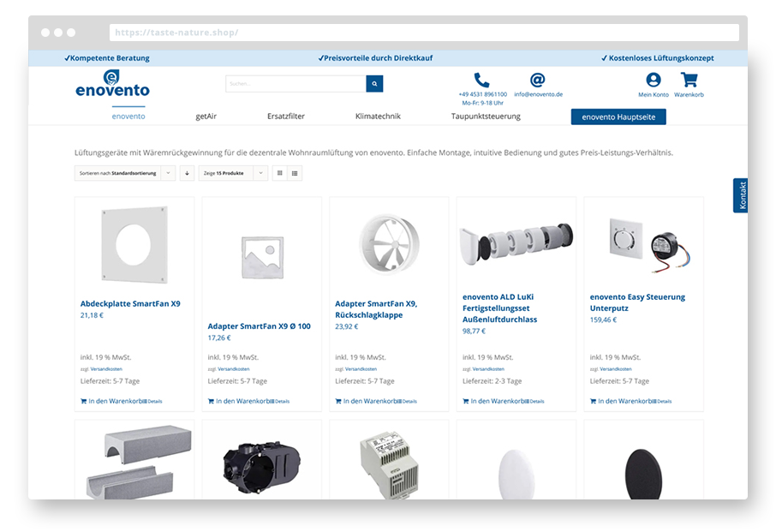This screenshot has width=782, height=532.
Task: Click Rückschlagklappe adapter product image
Action: (389, 244)
